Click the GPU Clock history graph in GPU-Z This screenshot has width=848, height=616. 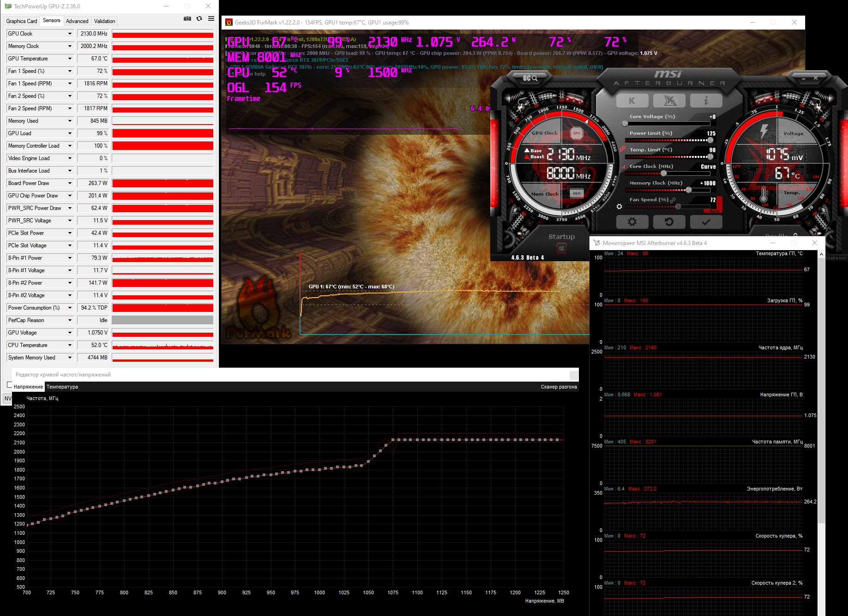pos(162,34)
